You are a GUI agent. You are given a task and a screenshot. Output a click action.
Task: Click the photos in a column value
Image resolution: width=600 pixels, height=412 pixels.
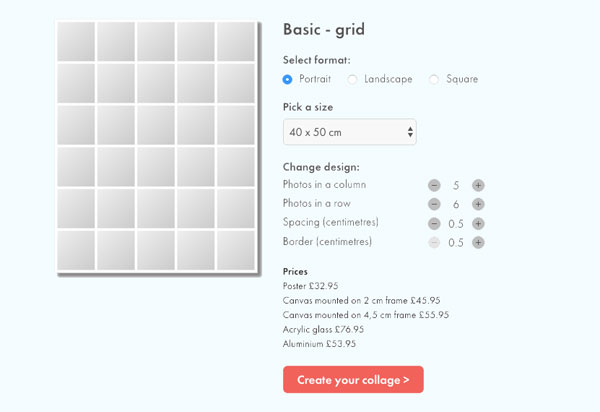[x=456, y=185]
